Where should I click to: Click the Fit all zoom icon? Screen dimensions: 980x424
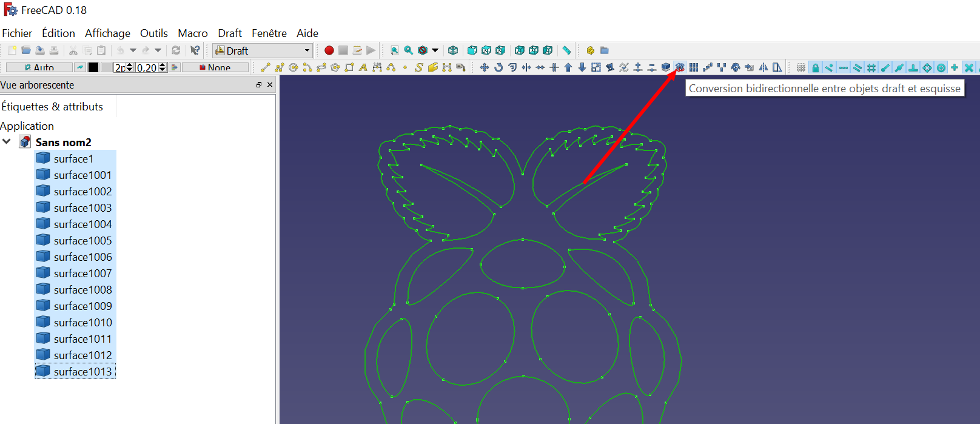(x=395, y=50)
